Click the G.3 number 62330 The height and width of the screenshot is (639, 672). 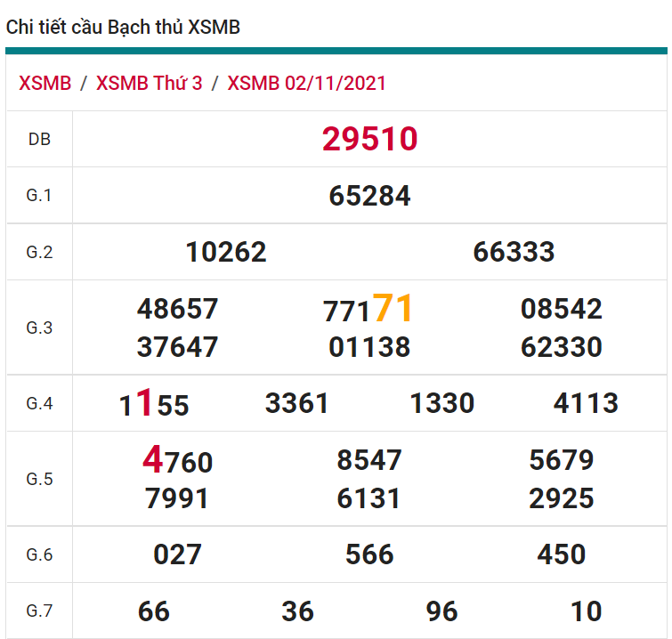(561, 346)
